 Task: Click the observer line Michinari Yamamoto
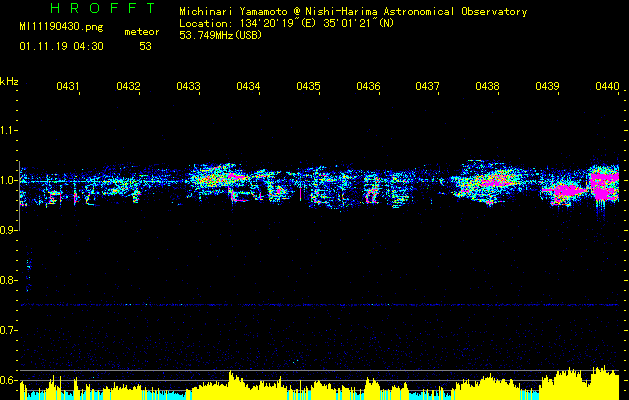pos(353,12)
